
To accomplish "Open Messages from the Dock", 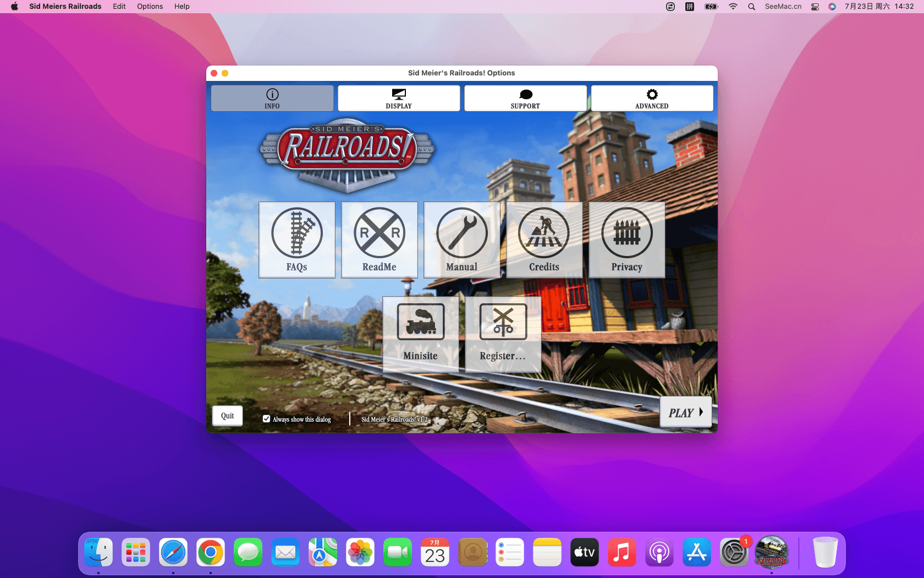I will 248,552.
